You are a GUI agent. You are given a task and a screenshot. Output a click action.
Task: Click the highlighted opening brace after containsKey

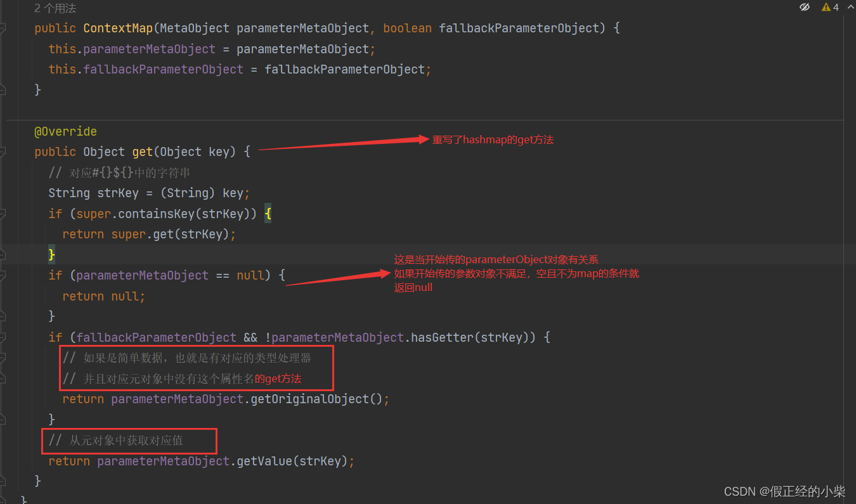coord(268,214)
